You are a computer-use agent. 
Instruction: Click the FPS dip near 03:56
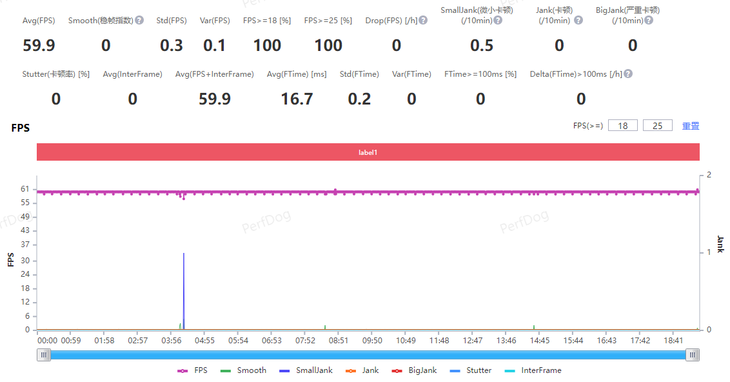(x=183, y=198)
